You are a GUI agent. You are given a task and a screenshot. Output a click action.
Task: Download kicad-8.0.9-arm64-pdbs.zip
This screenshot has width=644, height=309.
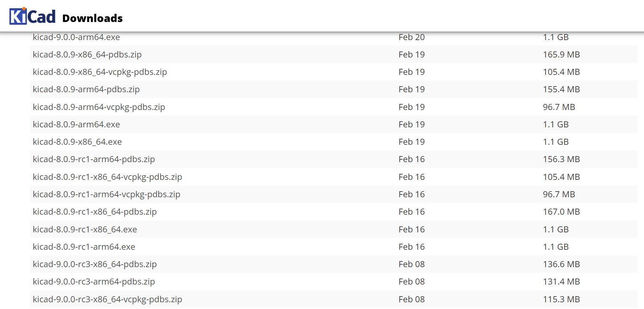pyautogui.click(x=86, y=89)
